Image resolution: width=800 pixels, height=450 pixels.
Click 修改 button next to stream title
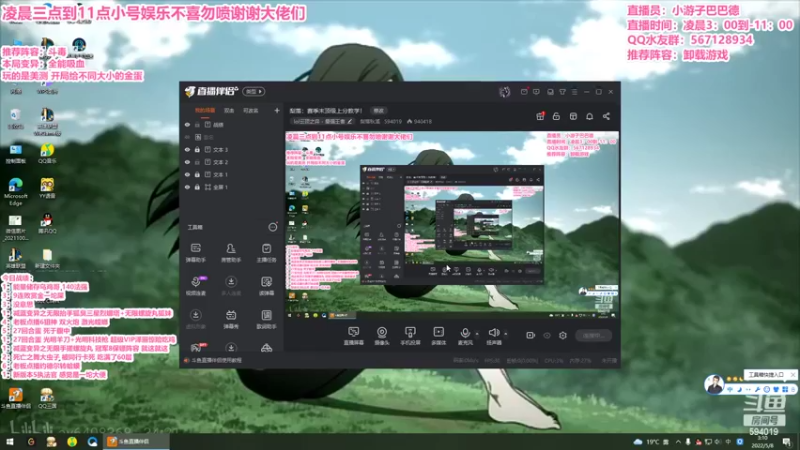tap(378, 110)
